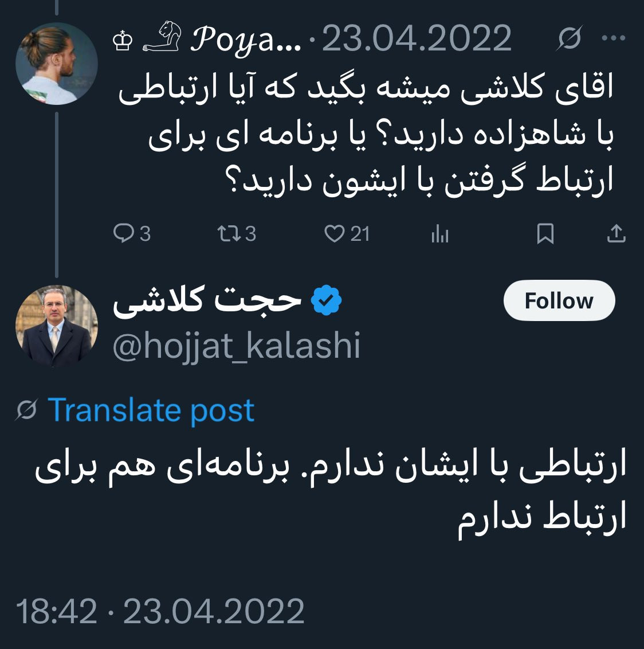Click Translate post link

[x=151, y=410]
